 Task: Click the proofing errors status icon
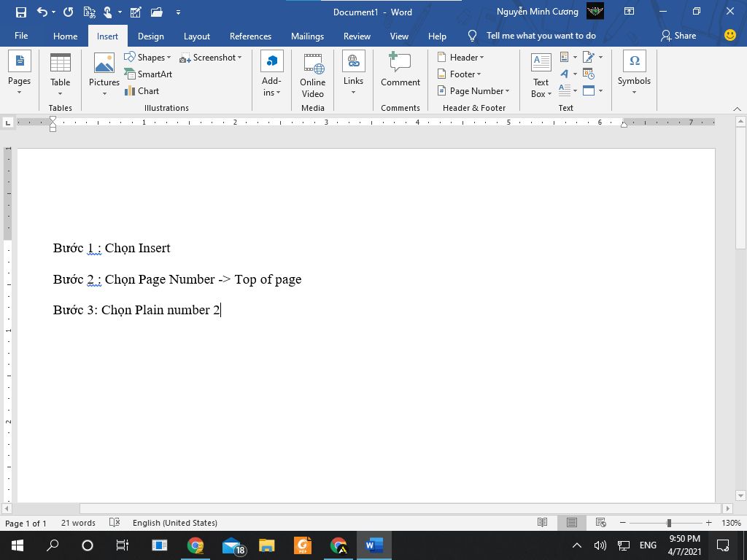[115, 522]
